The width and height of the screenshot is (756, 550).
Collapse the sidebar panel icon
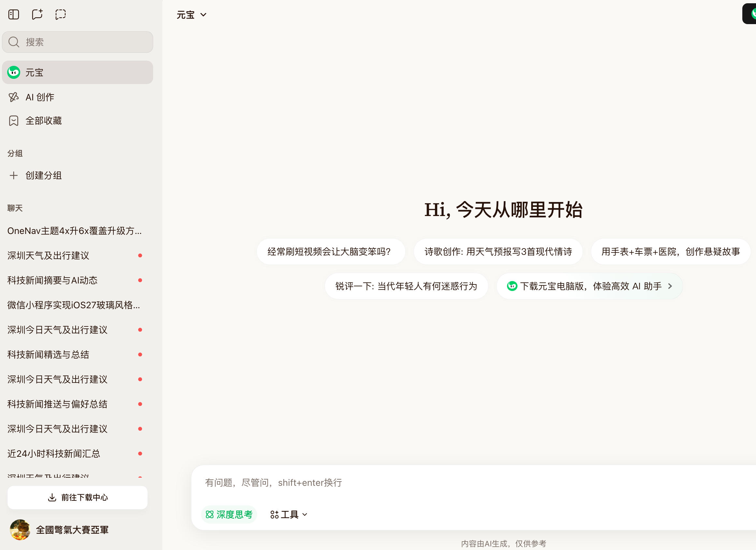point(14,14)
